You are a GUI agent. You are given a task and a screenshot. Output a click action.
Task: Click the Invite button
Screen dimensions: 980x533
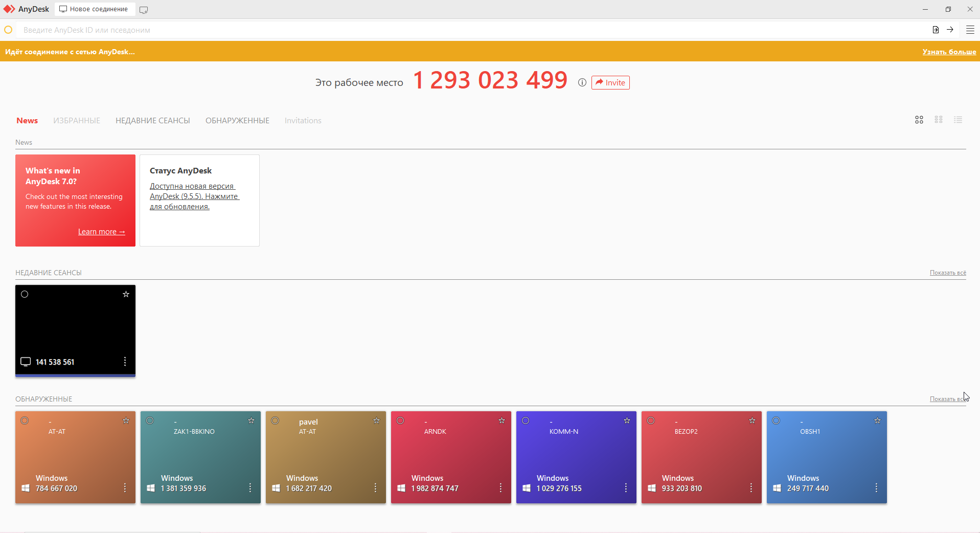[x=610, y=82]
